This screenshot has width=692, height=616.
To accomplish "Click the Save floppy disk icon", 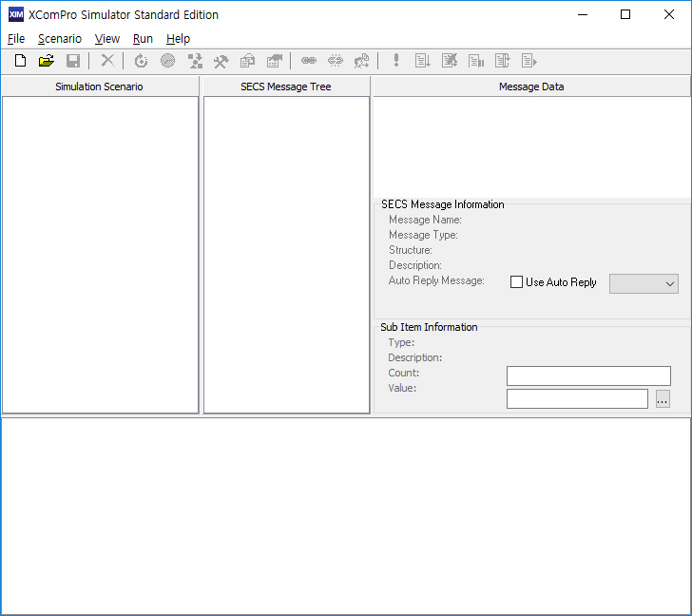I will 73,61.
